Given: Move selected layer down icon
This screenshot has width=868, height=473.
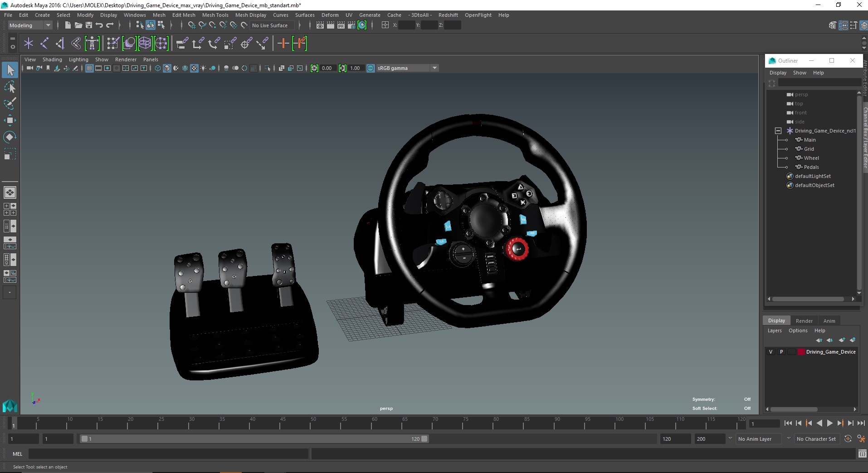Looking at the screenshot, I should (x=830, y=340).
